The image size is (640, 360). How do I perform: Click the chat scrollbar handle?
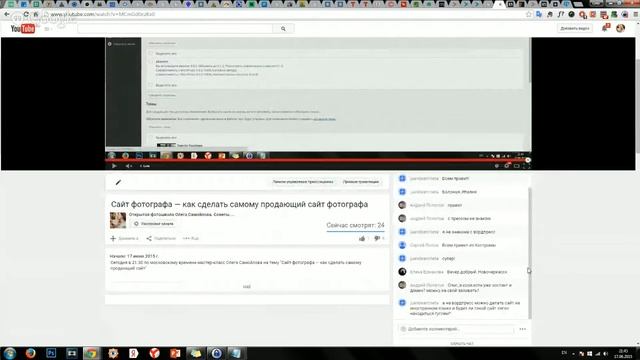[x=529, y=253]
